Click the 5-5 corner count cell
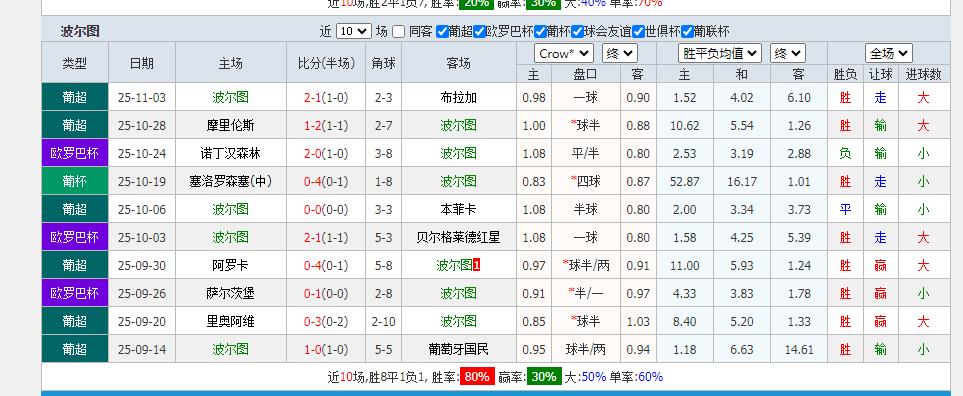 384,349
